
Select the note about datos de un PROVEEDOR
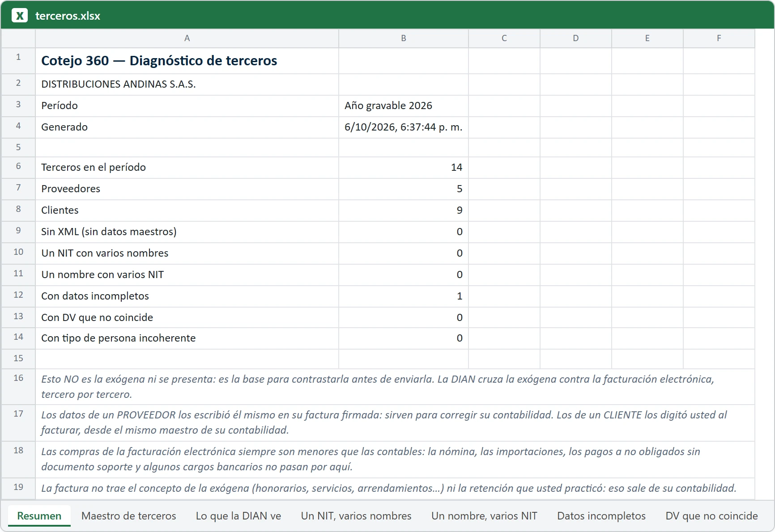click(395, 423)
